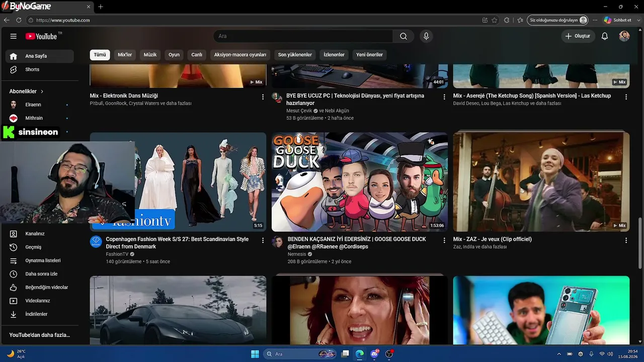This screenshot has width=644, height=362.
Task: Open the YouTube hamburger guide menu
Action: pyautogui.click(x=14, y=36)
